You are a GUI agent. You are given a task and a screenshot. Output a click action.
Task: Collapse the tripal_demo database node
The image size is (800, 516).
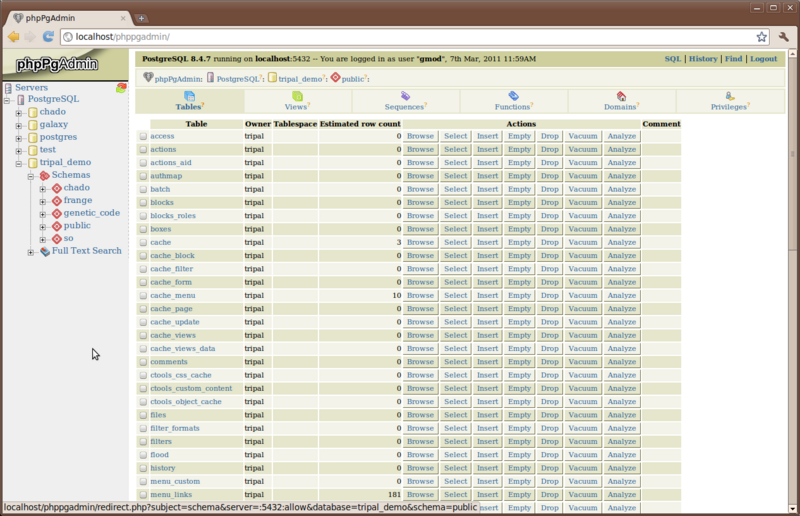coord(18,164)
